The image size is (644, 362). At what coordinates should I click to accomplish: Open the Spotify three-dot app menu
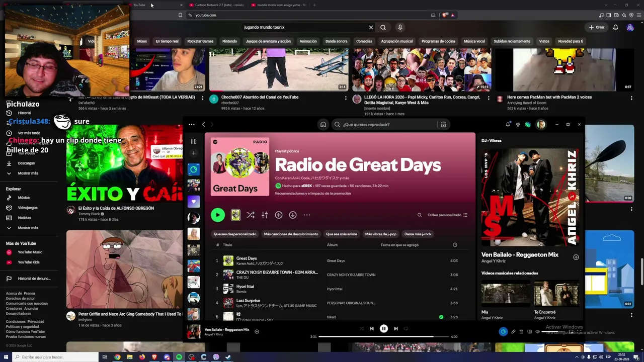[192, 125]
